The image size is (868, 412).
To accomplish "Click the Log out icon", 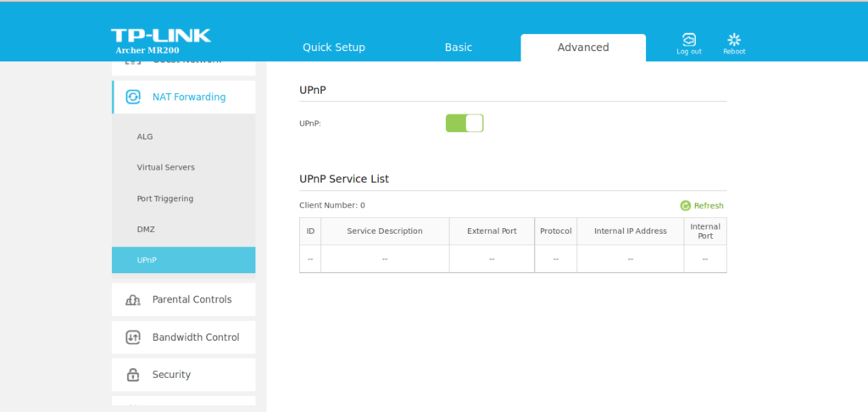I will tap(689, 39).
